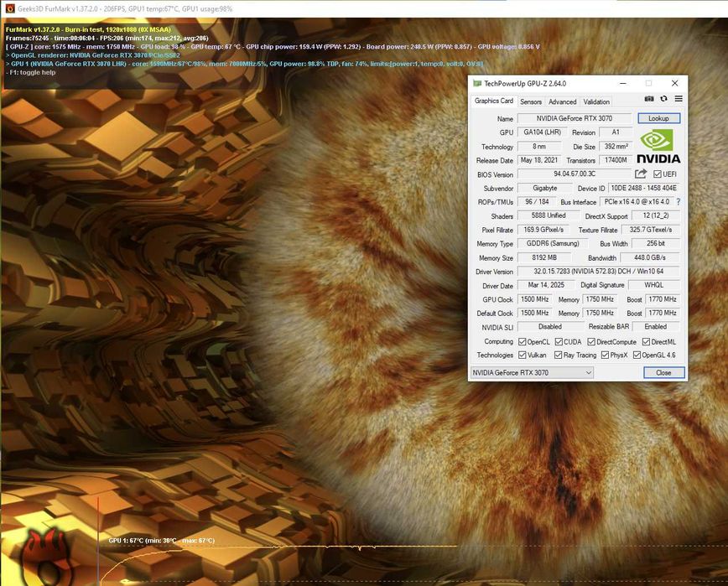Toggle the UEFI checkbox
728x586 pixels.
click(658, 174)
